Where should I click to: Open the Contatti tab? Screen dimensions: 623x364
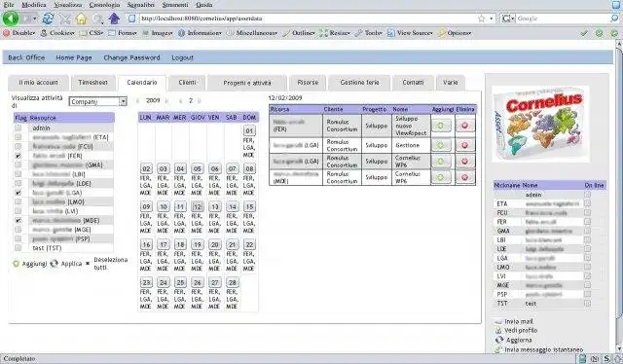point(413,83)
